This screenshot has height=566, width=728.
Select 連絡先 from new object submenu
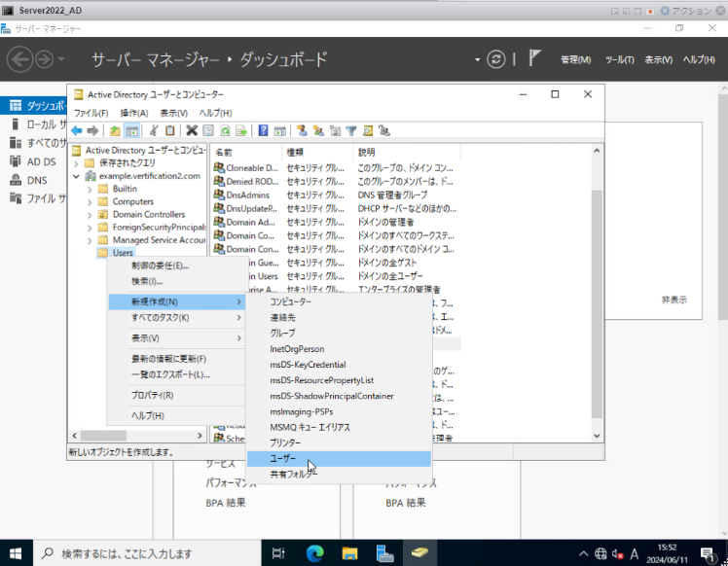point(339,317)
